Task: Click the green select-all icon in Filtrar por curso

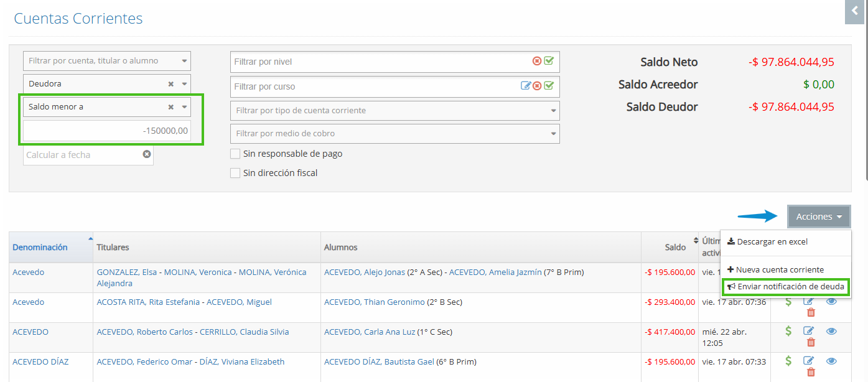Action: point(549,86)
